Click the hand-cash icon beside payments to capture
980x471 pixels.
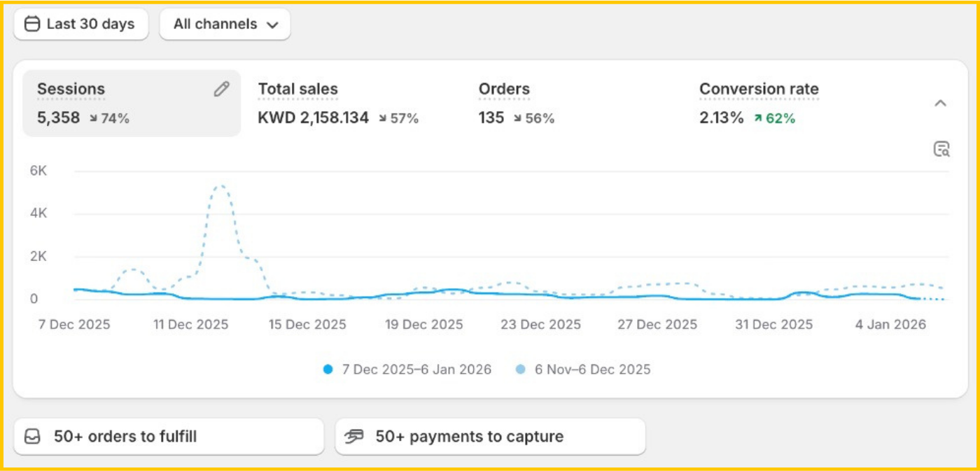pos(355,437)
